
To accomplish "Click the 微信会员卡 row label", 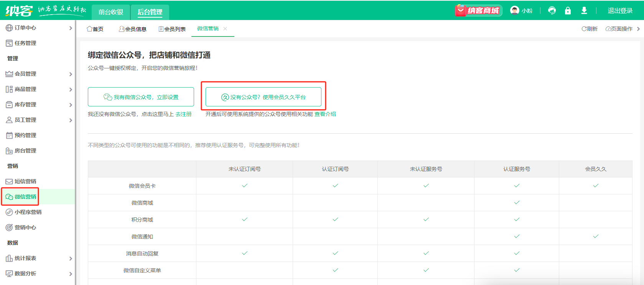I will point(142,186).
